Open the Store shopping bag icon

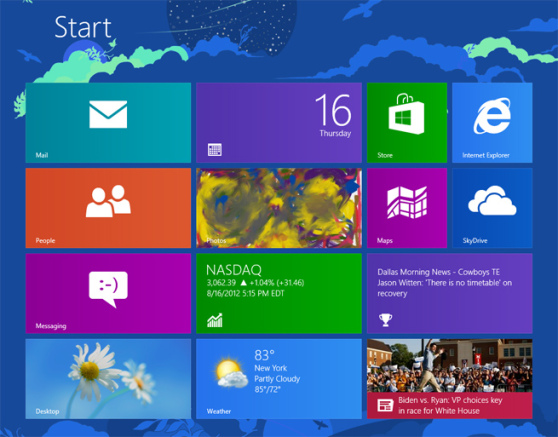point(406,114)
